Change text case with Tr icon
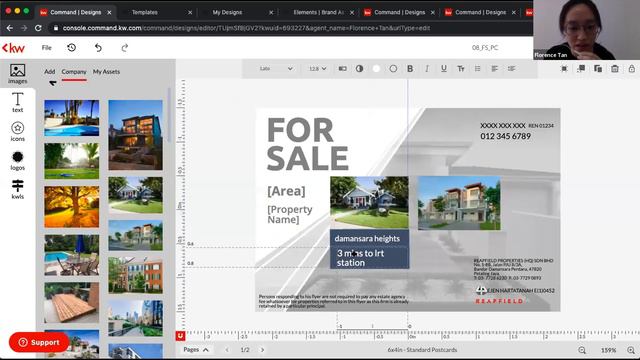Screen dimensions: 640x360 [461, 69]
